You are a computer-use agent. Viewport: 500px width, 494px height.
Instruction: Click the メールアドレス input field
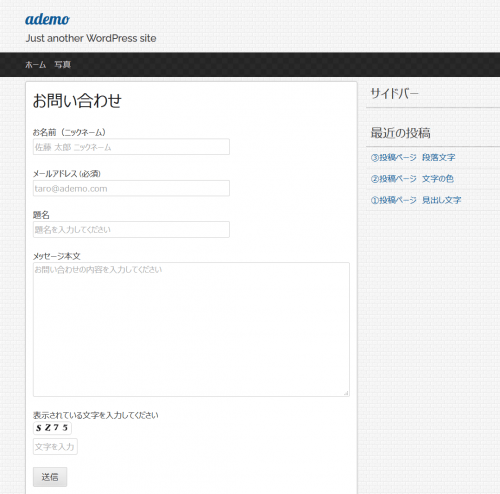click(131, 188)
